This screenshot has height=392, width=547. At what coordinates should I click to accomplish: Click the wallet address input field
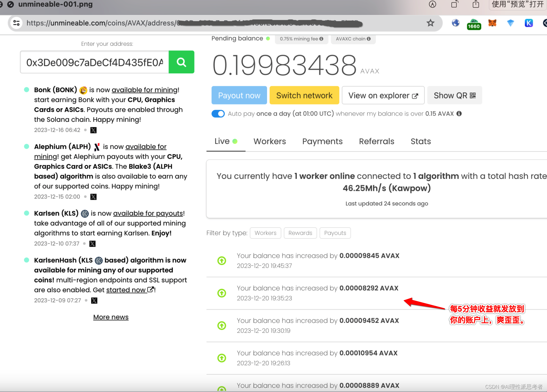pos(94,62)
